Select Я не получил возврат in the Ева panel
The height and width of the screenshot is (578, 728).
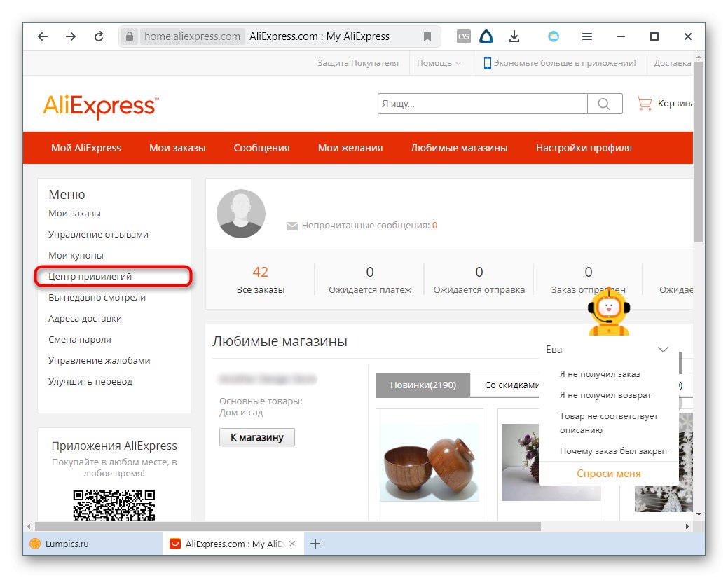coord(605,395)
